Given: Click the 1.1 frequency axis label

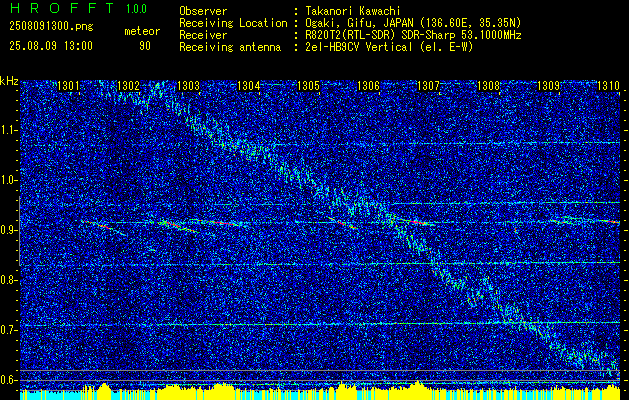Looking at the screenshot, I should [9, 130].
